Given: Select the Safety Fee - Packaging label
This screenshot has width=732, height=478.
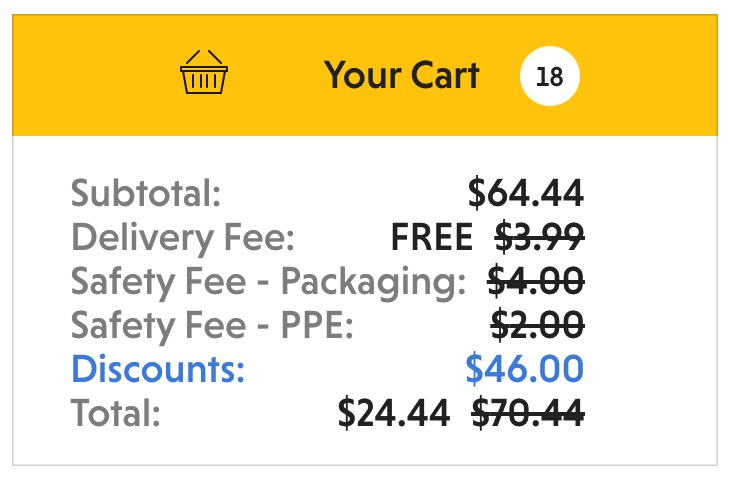Looking at the screenshot, I should [268, 282].
